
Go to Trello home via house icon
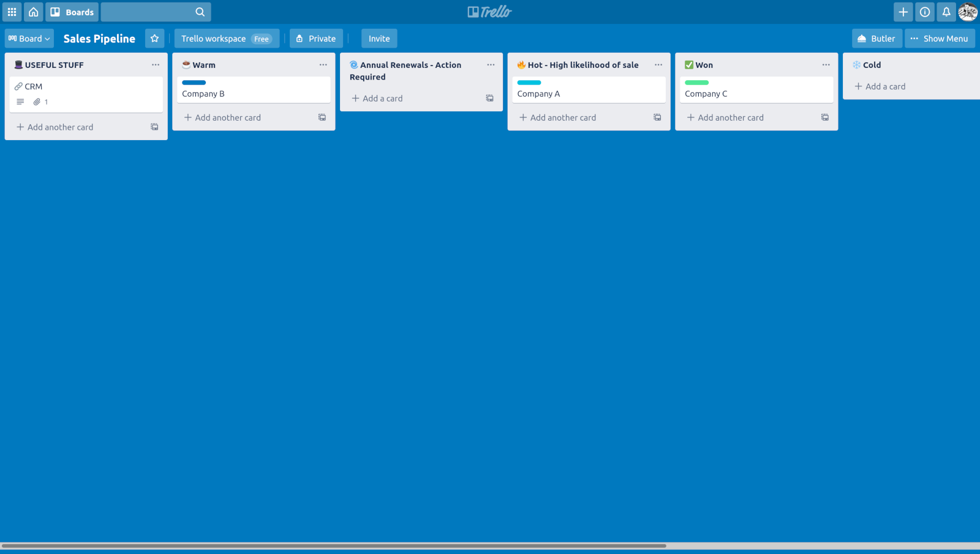pos(34,12)
